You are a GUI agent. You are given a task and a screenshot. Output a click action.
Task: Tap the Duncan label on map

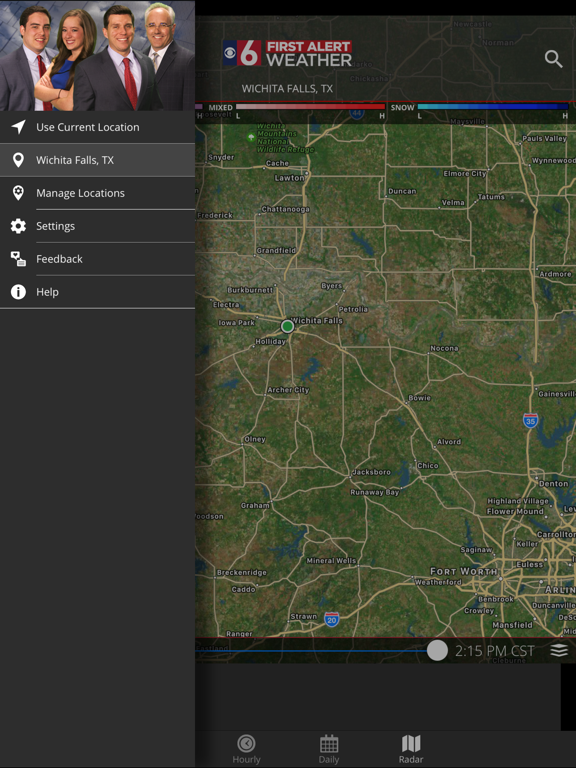[x=402, y=191]
